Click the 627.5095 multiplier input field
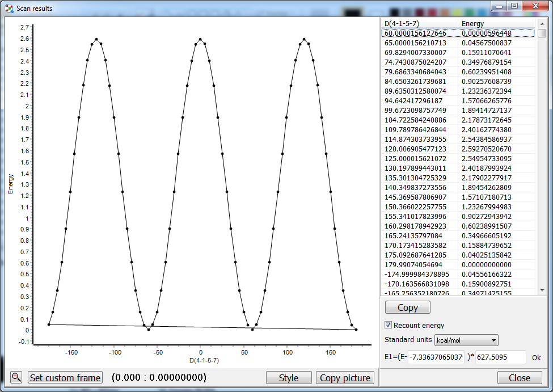This screenshot has height=392, width=553. click(500, 358)
